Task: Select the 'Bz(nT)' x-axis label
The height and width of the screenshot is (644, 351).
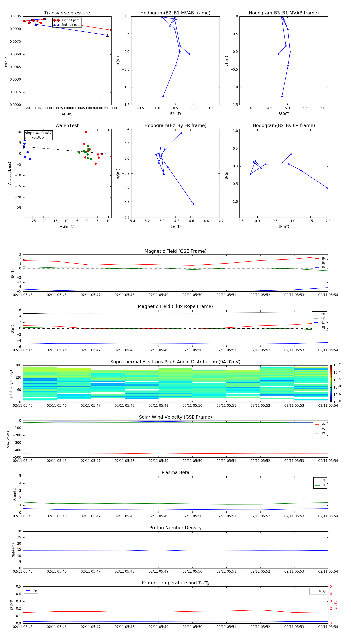Action: coord(175,227)
